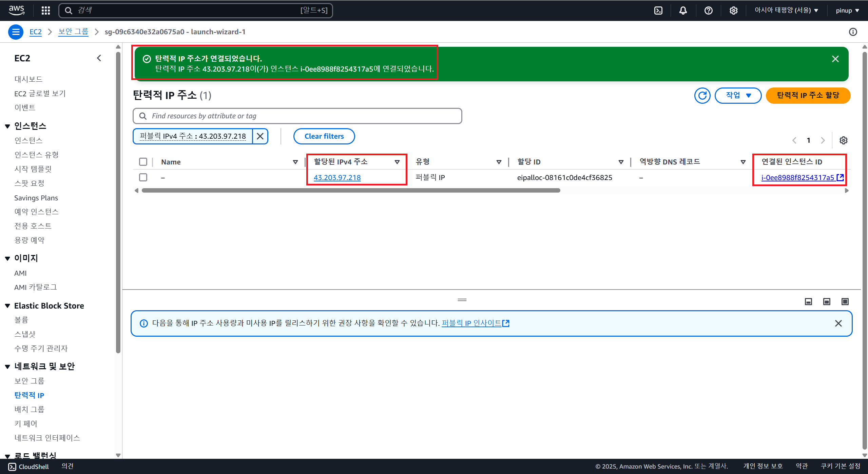Launch CloudShell from top bar icon
The image size is (868, 474).
pyautogui.click(x=658, y=11)
